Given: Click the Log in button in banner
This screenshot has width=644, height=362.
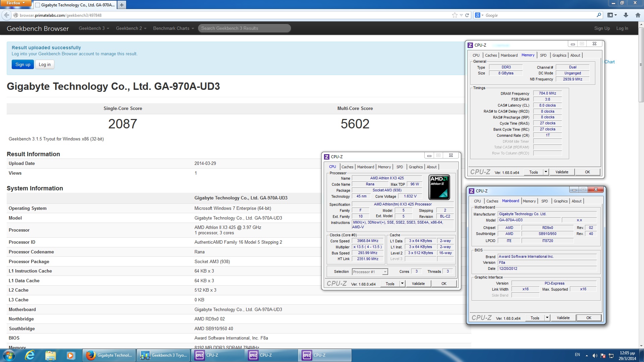Looking at the screenshot, I should (45, 65).
